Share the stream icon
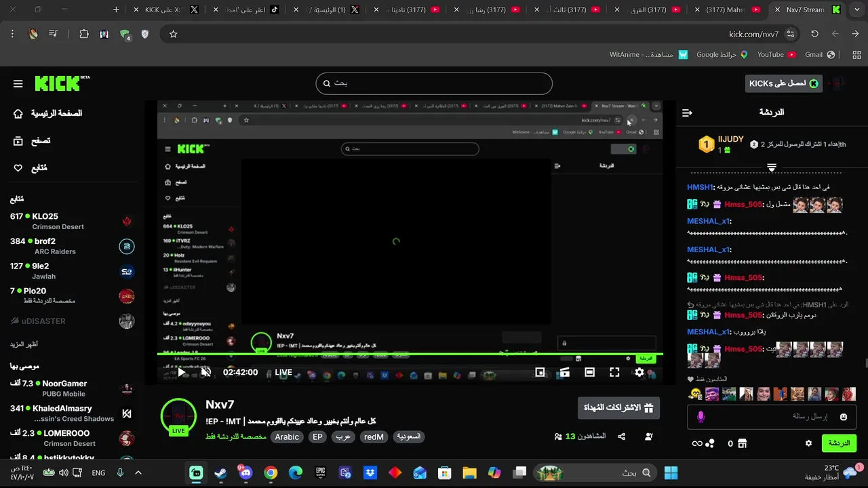 tap(622, 436)
